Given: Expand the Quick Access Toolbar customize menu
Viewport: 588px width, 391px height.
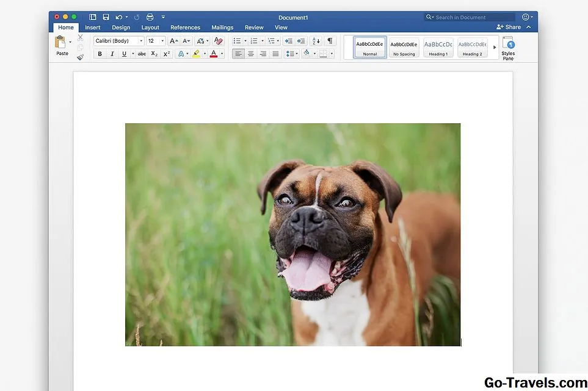Looking at the screenshot, I should pyautogui.click(x=163, y=17).
